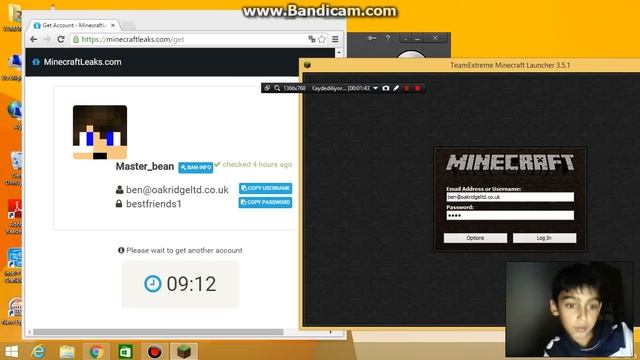Viewport: 640px width, 360px height.
Task: Select the pencil draw tool on recording bar
Action: point(396,88)
